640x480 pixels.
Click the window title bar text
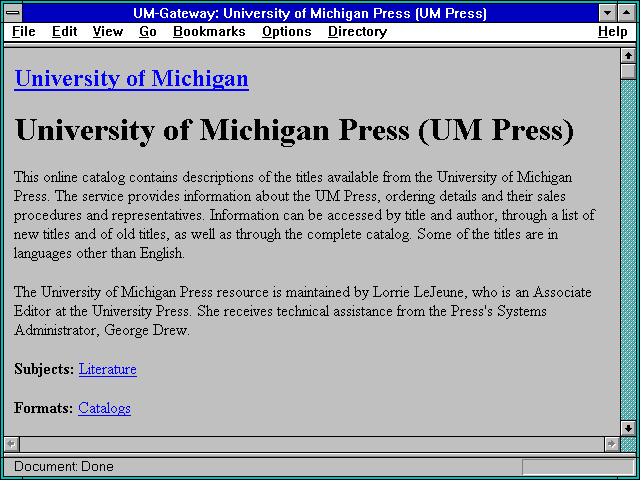tap(310, 13)
